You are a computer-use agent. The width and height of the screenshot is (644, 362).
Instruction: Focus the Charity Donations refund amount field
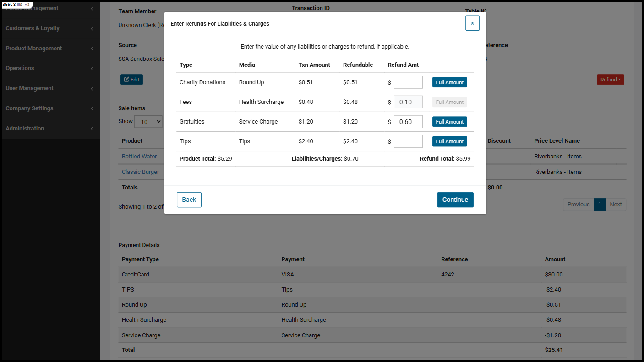tap(408, 82)
